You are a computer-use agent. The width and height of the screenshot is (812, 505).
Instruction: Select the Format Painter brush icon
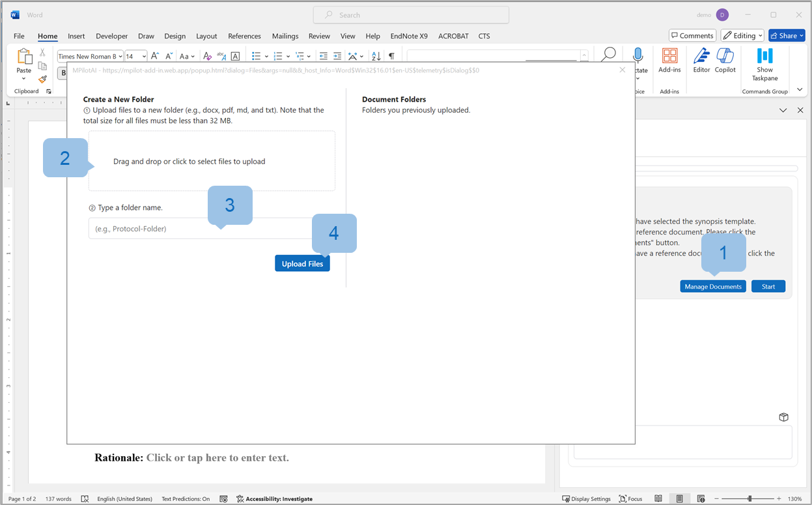(x=42, y=79)
